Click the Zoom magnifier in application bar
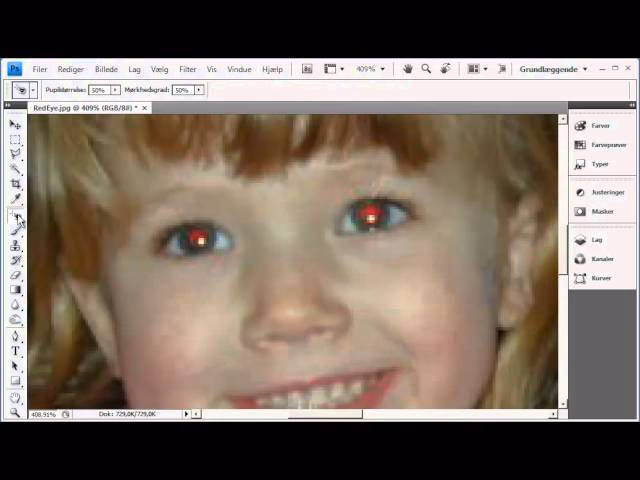 point(426,69)
